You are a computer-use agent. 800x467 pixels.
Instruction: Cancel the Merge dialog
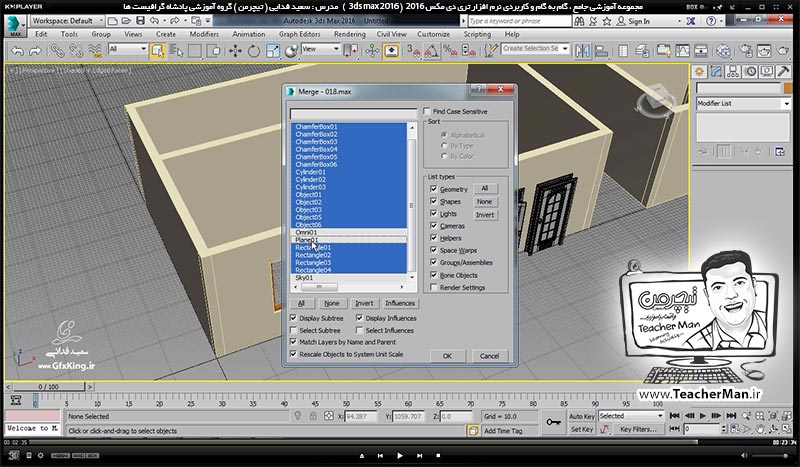click(489, 356)
